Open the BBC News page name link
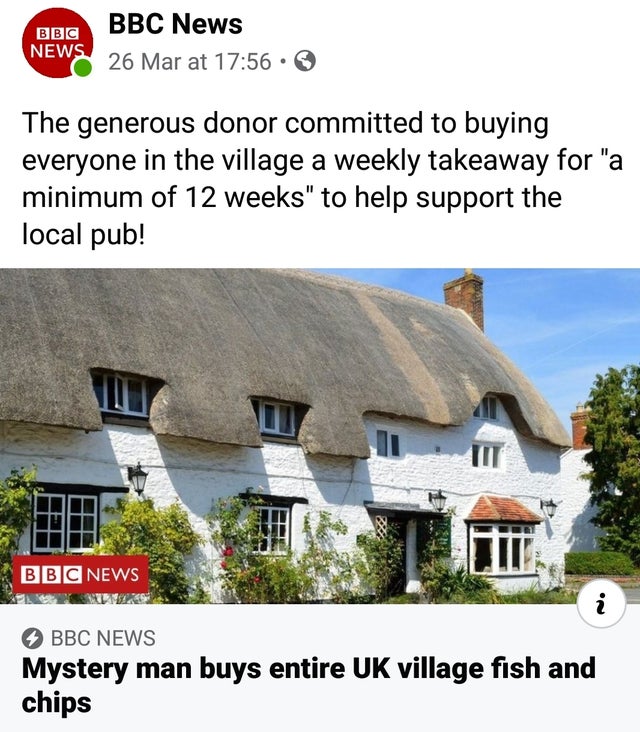This screenshot has height=732, width=640. tap(175, 23)
